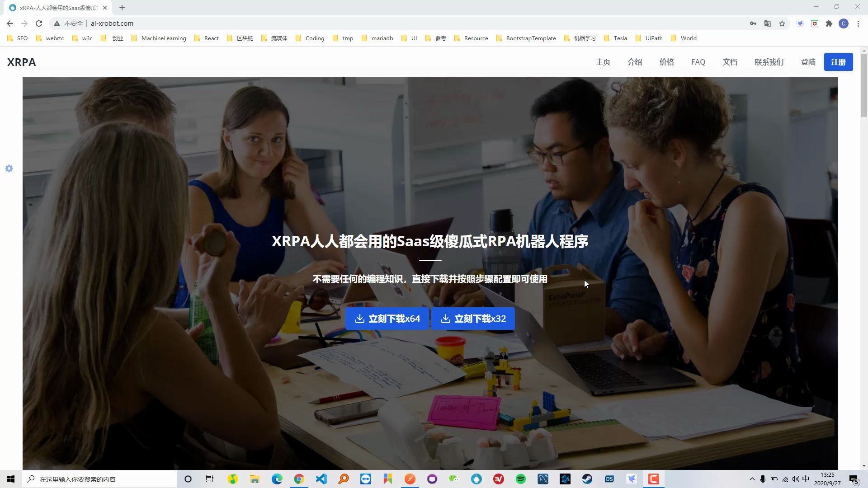Click the 立刻下载x64 download button
868x488 pixels.
387,318
